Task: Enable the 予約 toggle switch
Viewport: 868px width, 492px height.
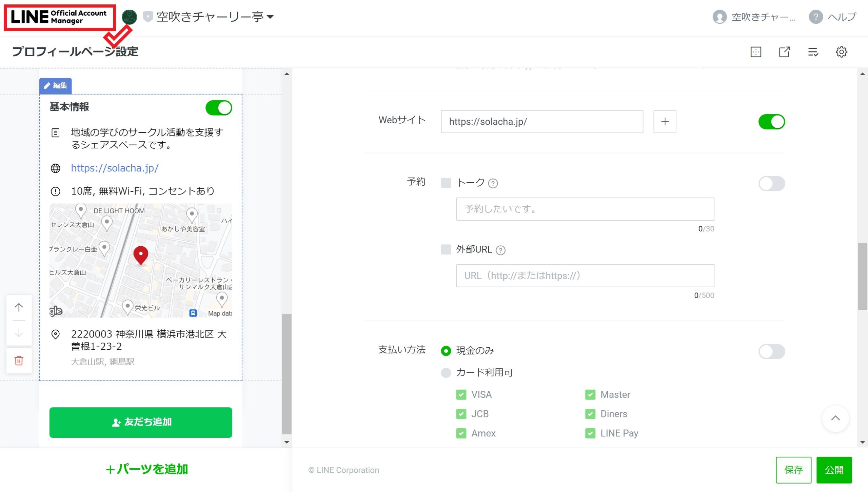Action: click(771, 184)
